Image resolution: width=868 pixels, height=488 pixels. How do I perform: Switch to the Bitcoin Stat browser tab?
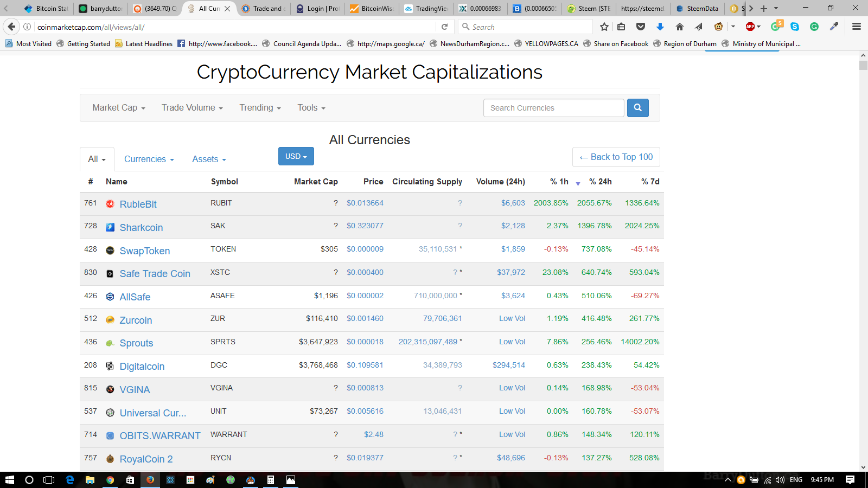tap(46, 8)
